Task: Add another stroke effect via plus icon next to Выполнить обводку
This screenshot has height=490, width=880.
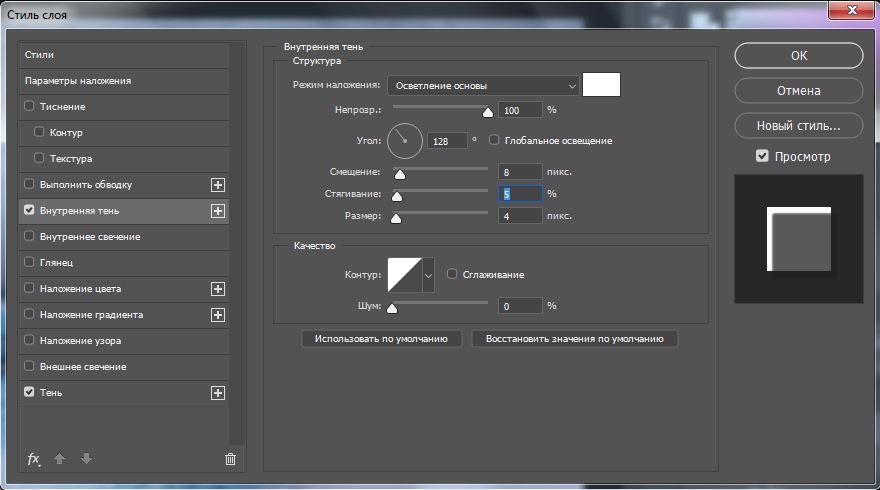Action: tap(218, 185)
